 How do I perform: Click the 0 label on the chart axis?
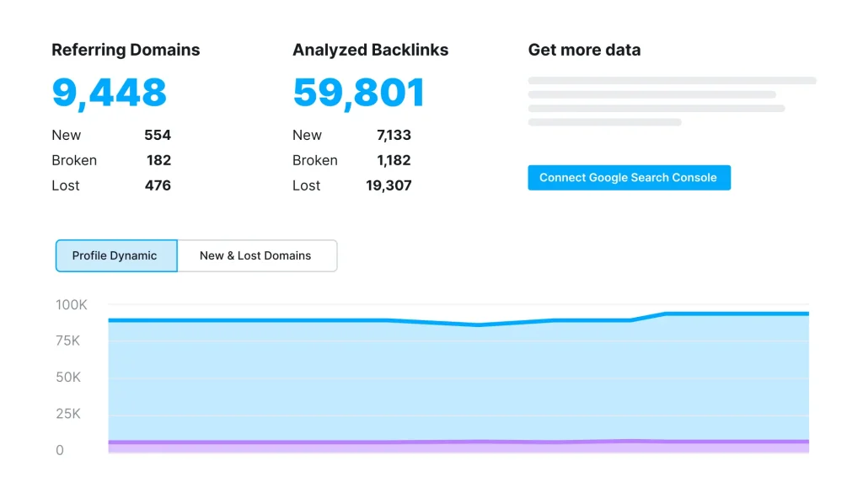59,450
